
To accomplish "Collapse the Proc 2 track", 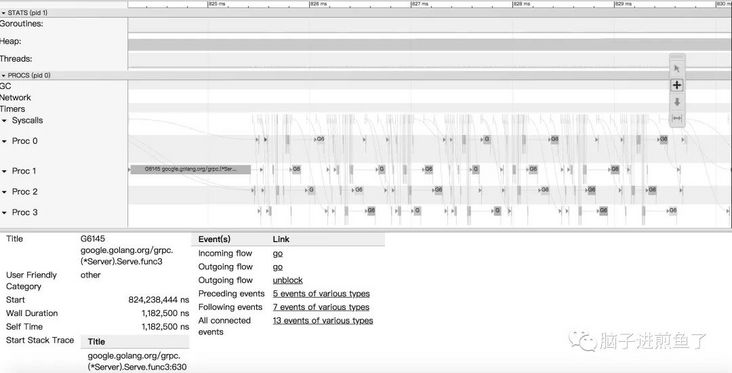I will tap(5, 192).
